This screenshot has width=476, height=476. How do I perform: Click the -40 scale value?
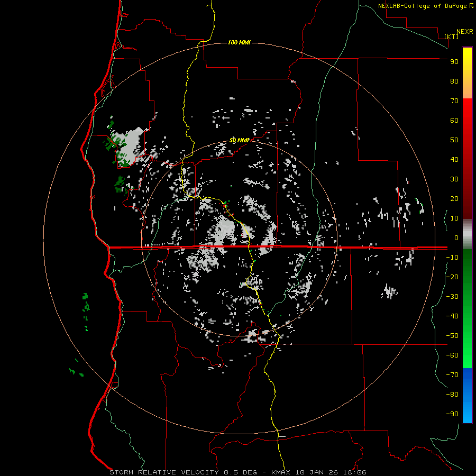coord(452,316)
